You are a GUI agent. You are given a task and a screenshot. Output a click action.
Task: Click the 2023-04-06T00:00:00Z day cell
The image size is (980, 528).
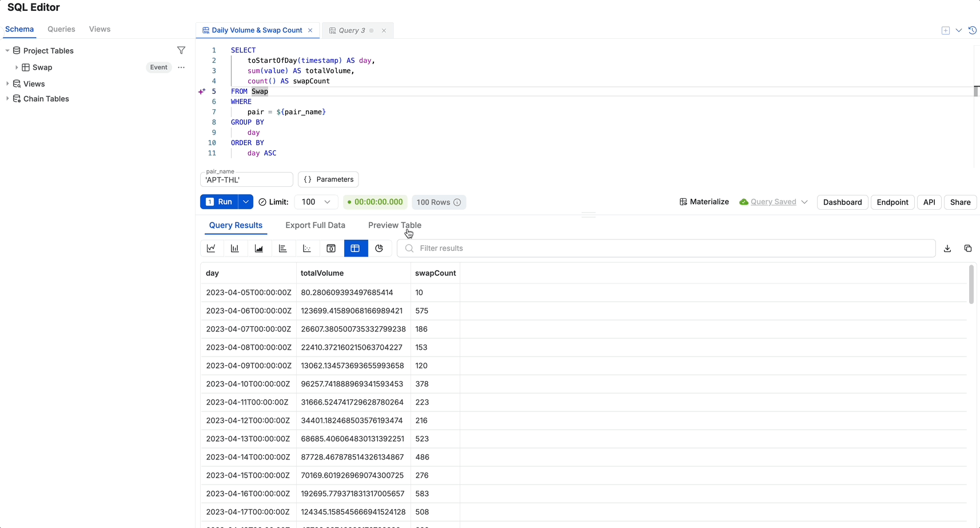click(x=248, y=311)
